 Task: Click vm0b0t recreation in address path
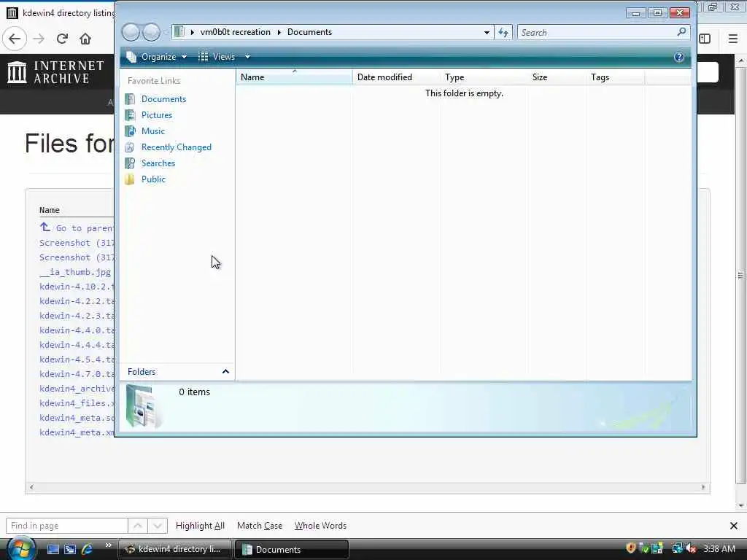[236, 32]
